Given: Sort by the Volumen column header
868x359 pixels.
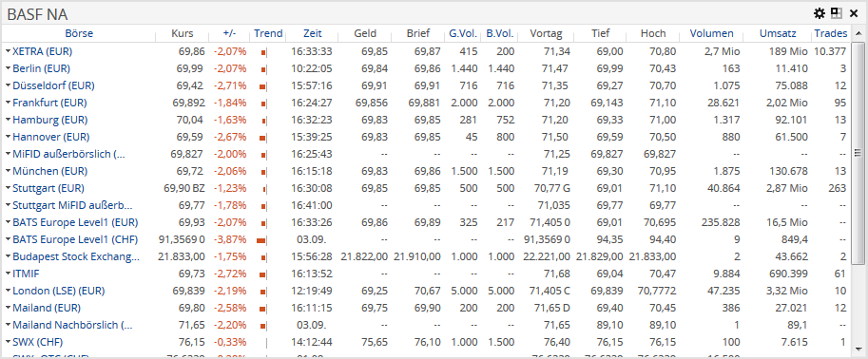Looking at the screenshot, I should pyautogui.click(x=711, y=34).
